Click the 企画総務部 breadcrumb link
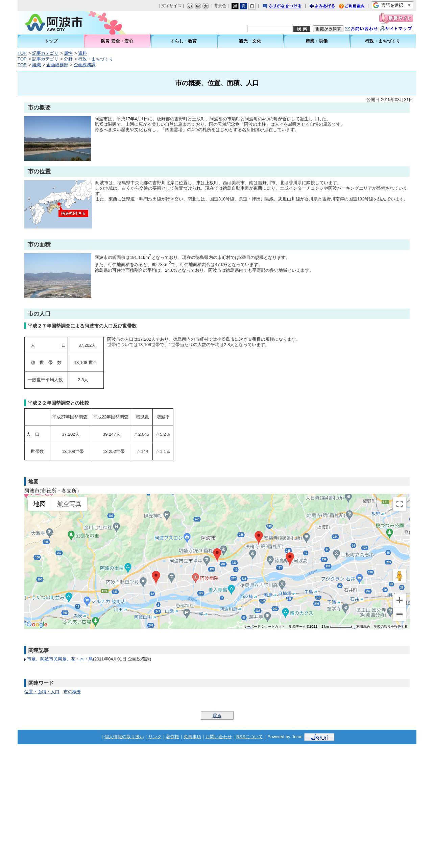The height and width of the screenshot is (868, 434). (57, 65)
